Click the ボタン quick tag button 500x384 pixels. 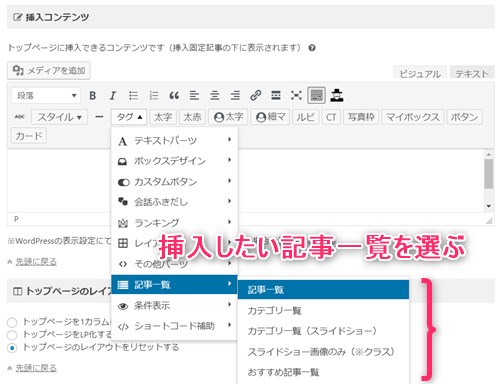pos(464,117)
